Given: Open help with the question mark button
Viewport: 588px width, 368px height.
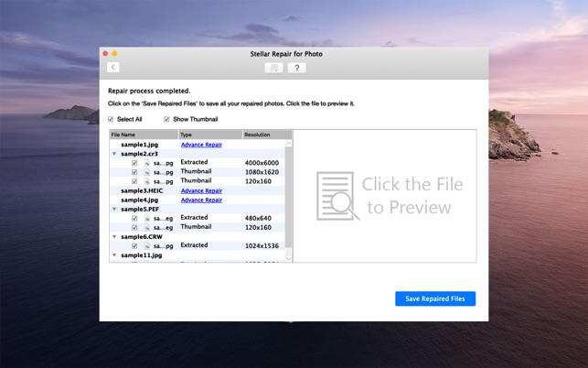Looking at the screenshot, I should click(x=296, y=68).
